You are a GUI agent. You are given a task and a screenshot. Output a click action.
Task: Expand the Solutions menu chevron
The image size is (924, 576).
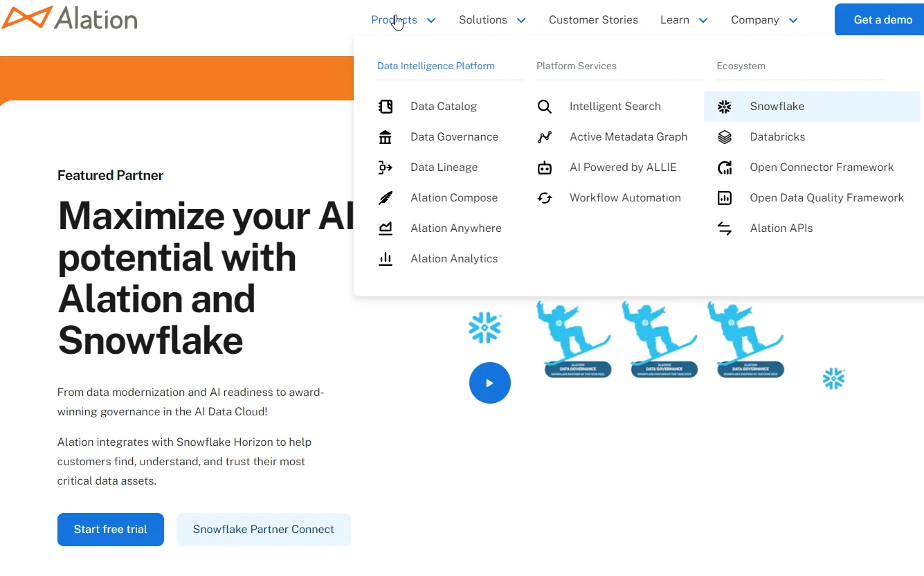(x=521, y=21)
